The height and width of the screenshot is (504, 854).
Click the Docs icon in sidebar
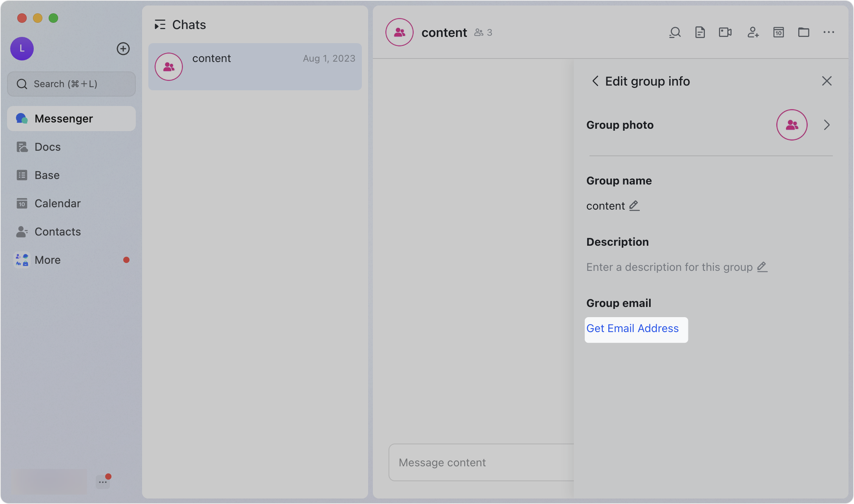(x=22, y=147)
